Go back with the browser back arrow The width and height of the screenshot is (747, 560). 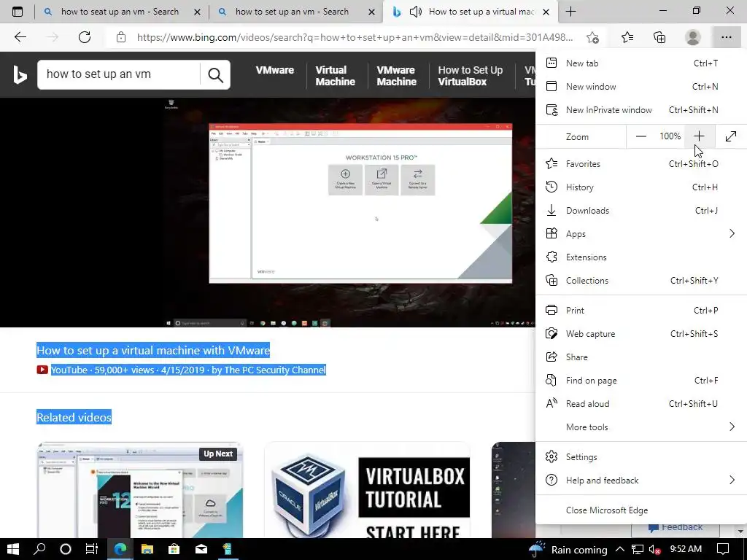(20, 37)
